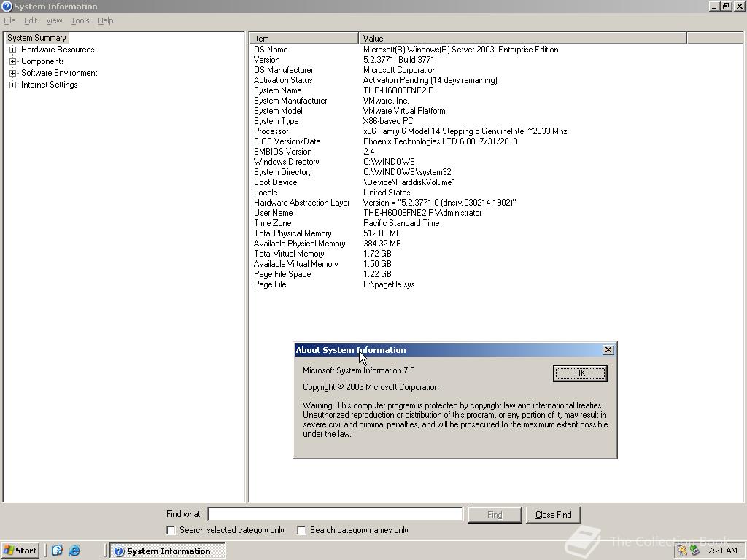Select Internet Settings label
The height and width of the screenshot is (560, 747).
point(49,85)
